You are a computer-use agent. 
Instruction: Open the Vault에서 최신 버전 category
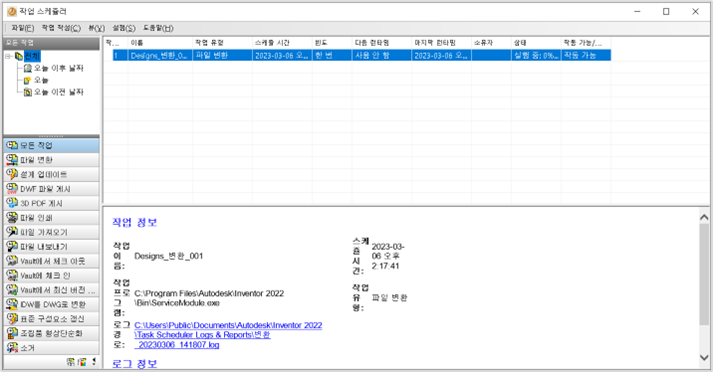tap(51, 290)
